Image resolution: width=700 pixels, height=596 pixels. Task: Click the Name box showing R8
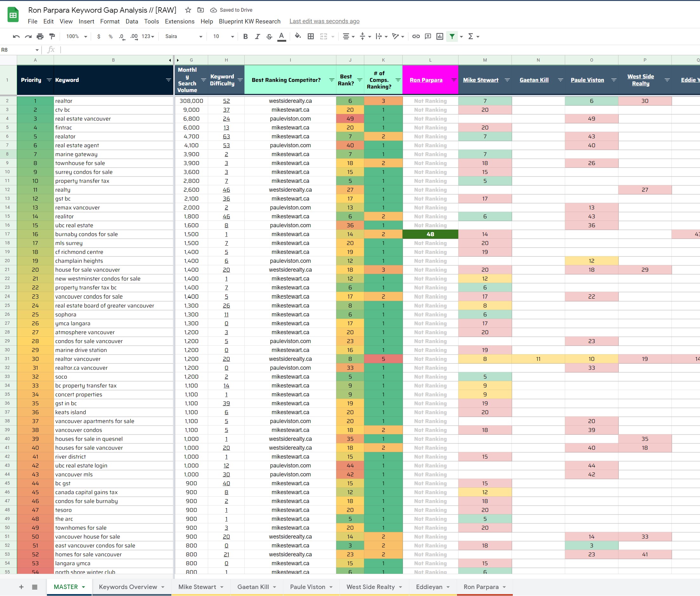tap(20, 50)
